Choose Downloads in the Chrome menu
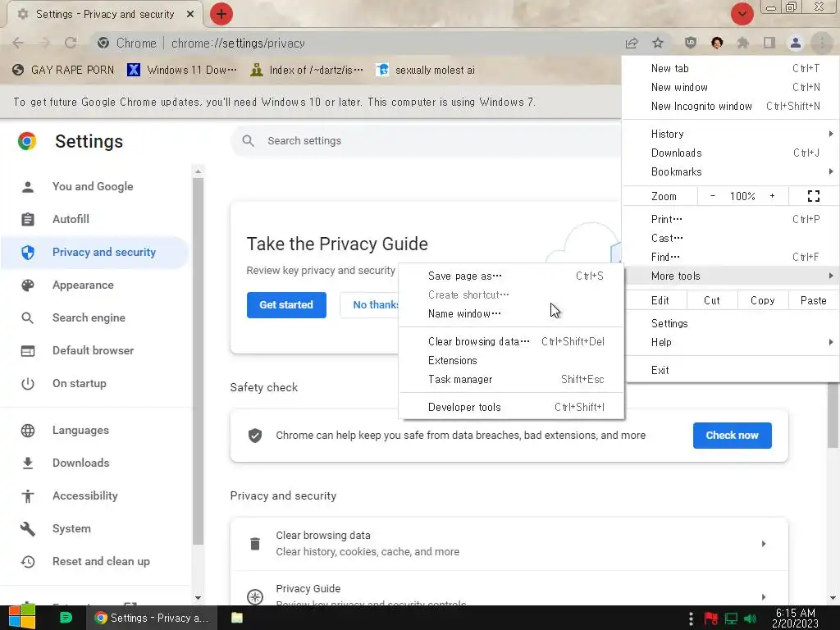840x630 pixels. pyautogui.click(x=732, y=153)
